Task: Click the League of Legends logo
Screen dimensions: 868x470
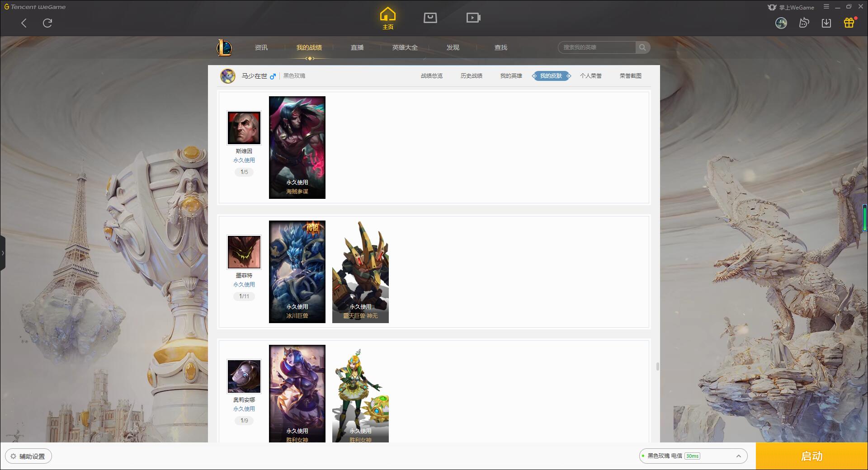Action: [224, 47]
